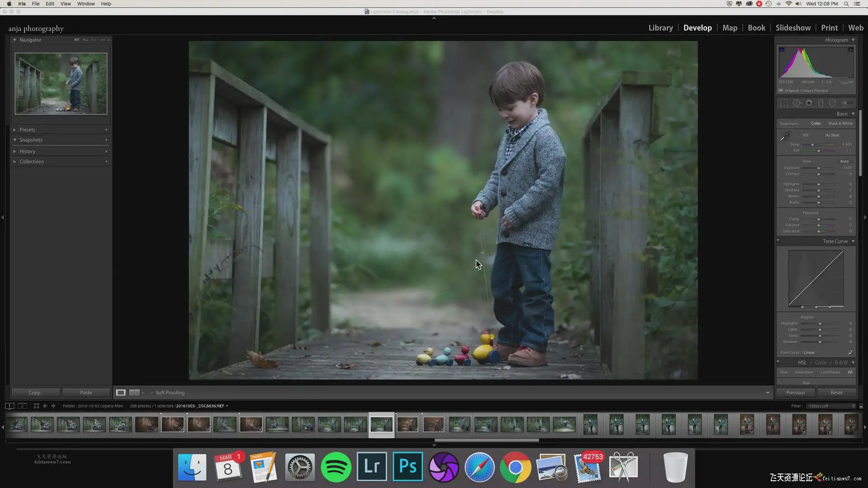Toggle Before/After view button
The height and width of the screenshot is (488, 868).
click(x=134, y=393)
